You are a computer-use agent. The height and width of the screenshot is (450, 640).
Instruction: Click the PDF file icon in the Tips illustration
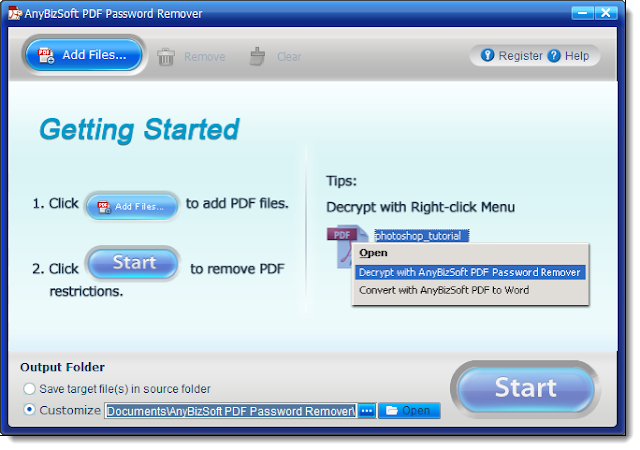coord(345,245)
